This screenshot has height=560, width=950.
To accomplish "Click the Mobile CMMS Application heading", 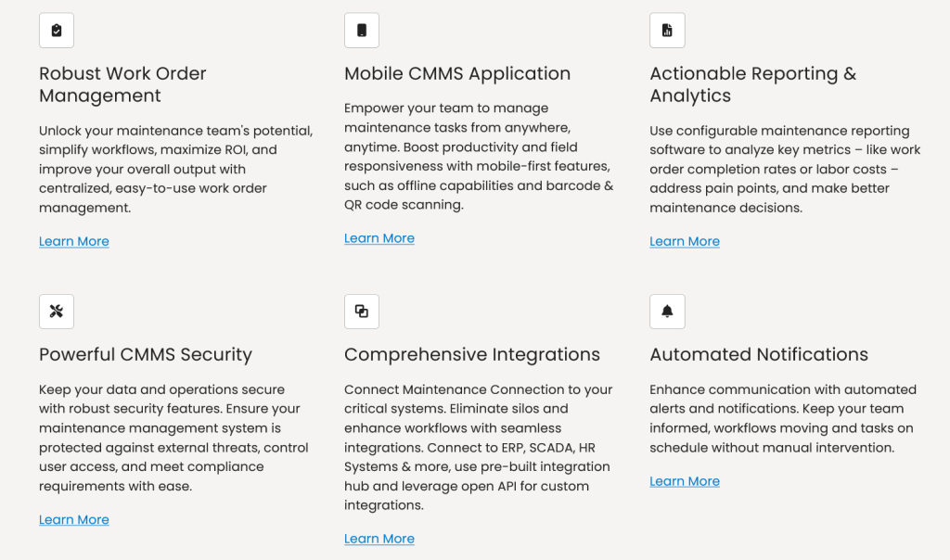I will tap(457, 74).
